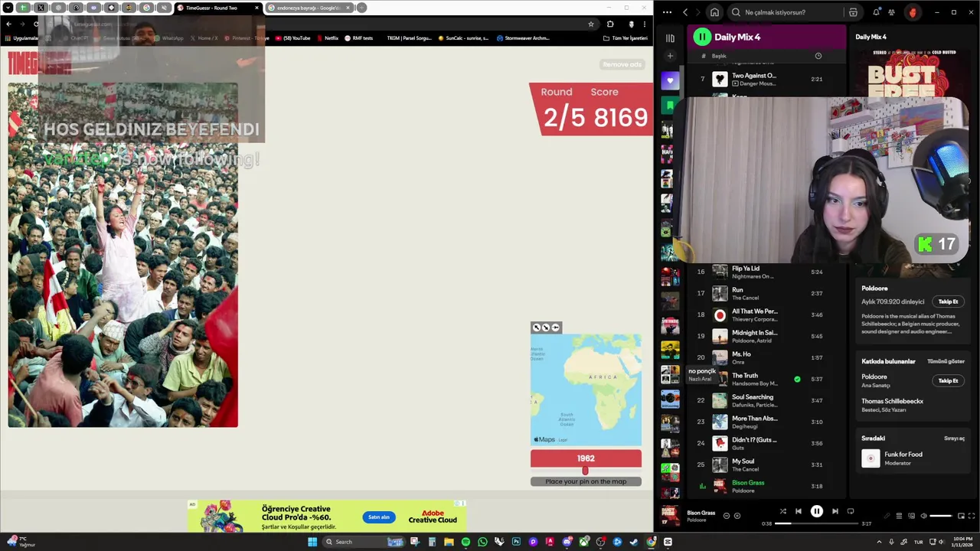Image resolution: width=980 pixels, height=551 pixels.
Task: Close the endonezya bayrağı tab
Action: coord(348,8)
